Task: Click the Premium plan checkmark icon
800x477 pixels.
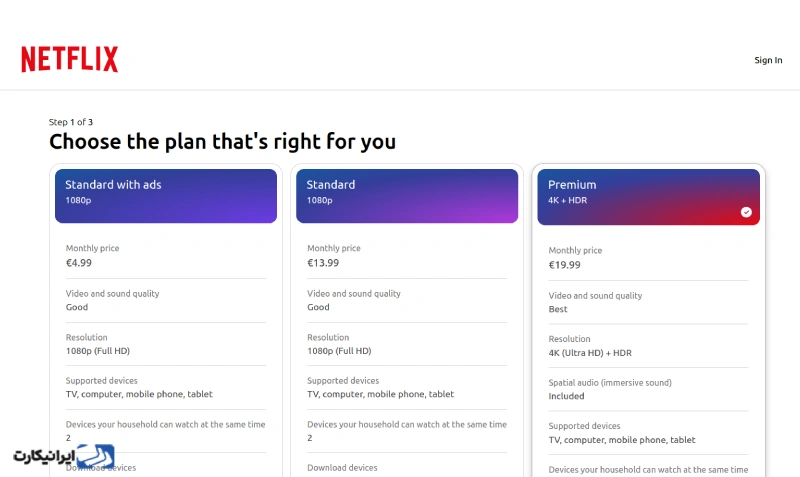Action: 746,212
